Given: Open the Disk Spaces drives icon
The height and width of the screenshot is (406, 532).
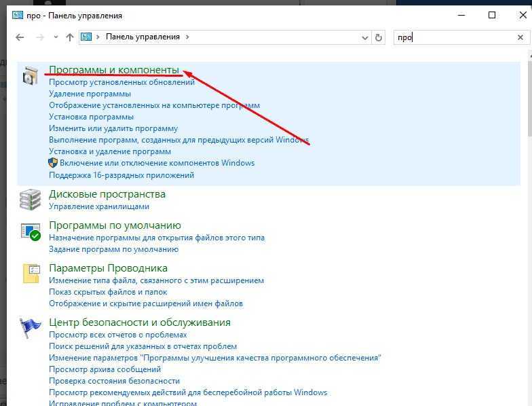Looking at the screenshot, I should pyautogui.click(x=30, y=200).
